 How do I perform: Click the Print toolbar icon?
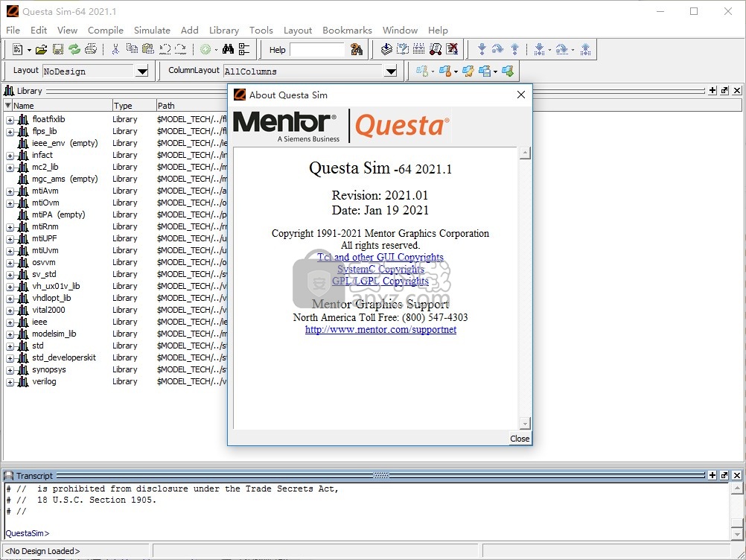pos(90,49)
